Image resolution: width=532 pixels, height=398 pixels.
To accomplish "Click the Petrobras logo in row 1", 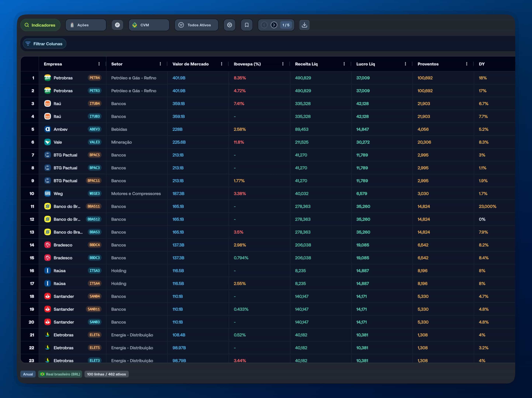I will pos(48,78).
